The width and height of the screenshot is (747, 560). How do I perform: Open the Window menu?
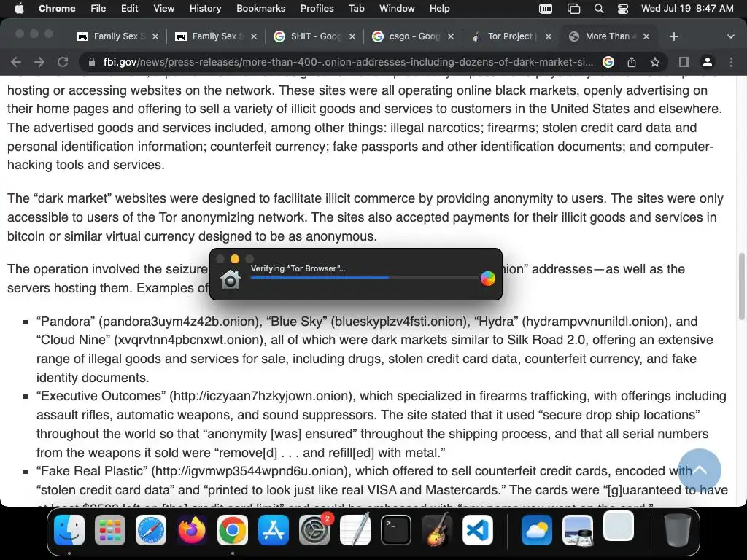click(x=397, y=8)
